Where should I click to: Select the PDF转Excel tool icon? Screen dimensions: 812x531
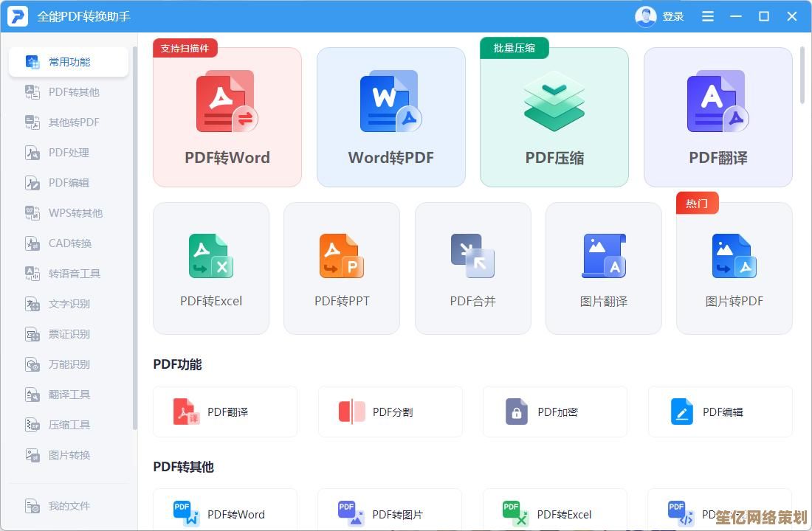(210, 256)
